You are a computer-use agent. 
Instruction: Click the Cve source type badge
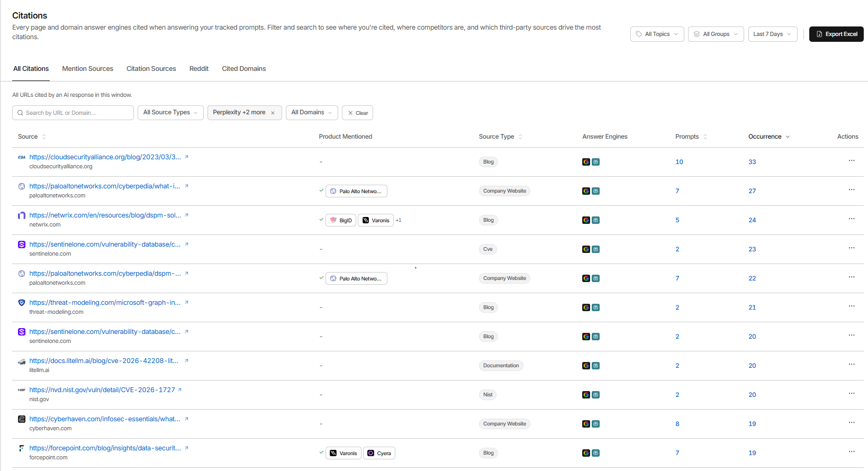coord(488,249)
